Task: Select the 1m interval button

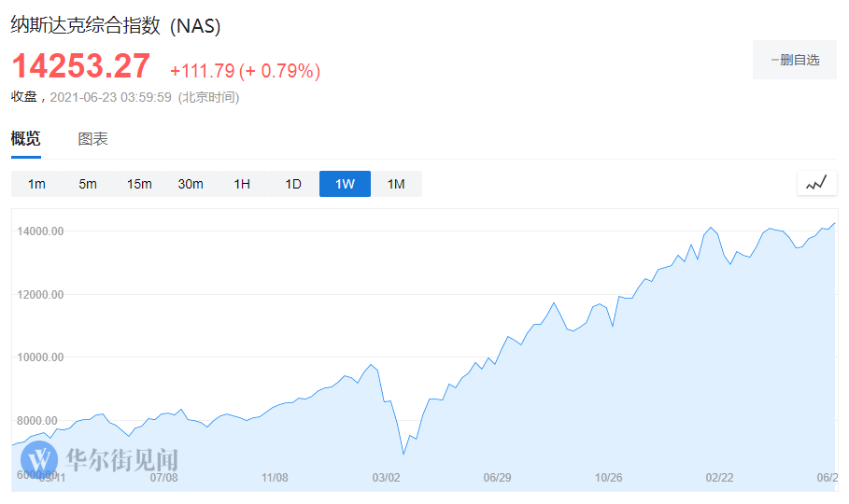Action: pos(36,184)
